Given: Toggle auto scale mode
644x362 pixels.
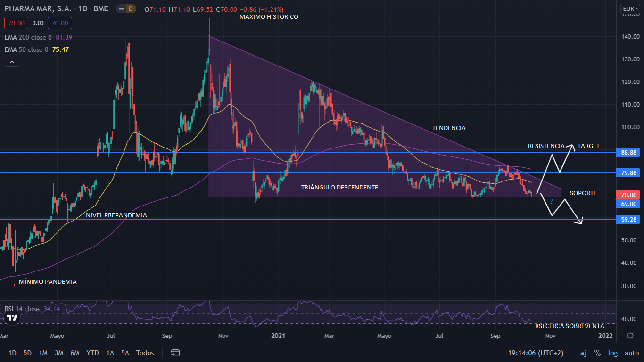Looking at the screenshot, I should (x=631, y=353).
